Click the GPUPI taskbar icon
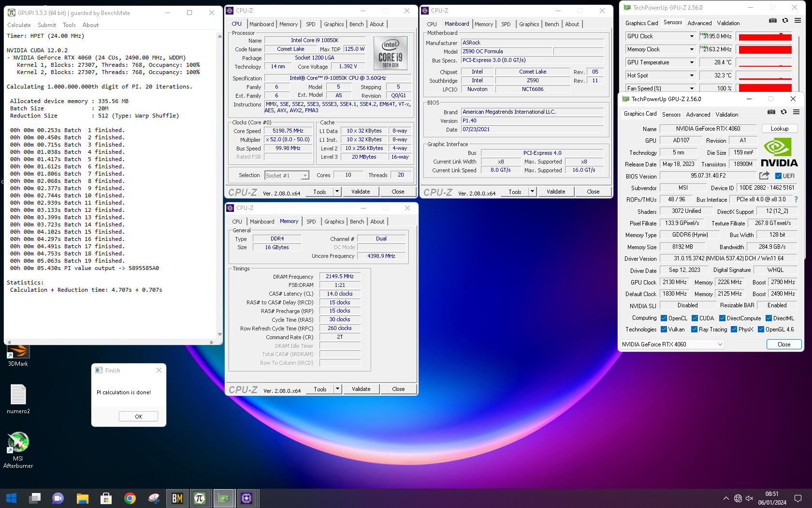Image resolution: width=812 pixels, height=508 pixels. 200,498
